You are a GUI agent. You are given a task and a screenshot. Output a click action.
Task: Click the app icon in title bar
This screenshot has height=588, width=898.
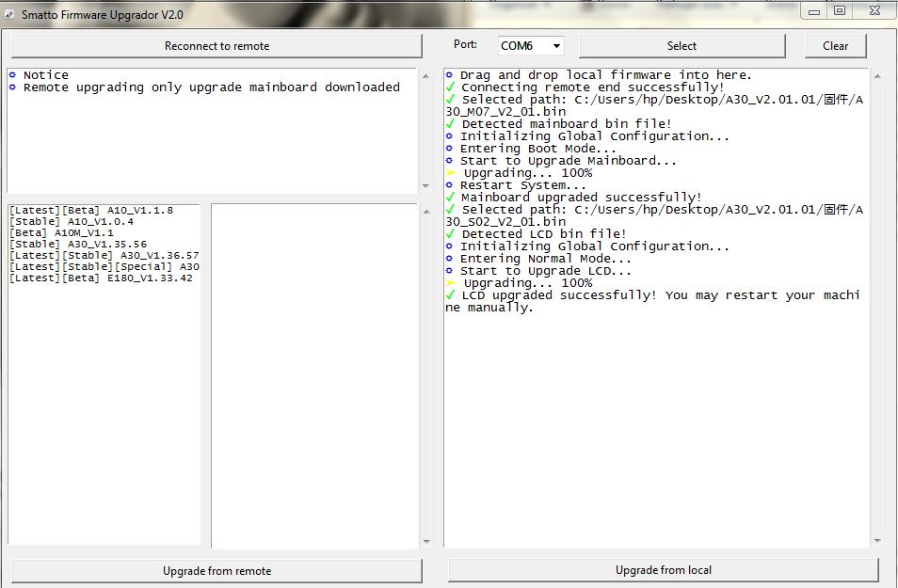click(9, 15)
